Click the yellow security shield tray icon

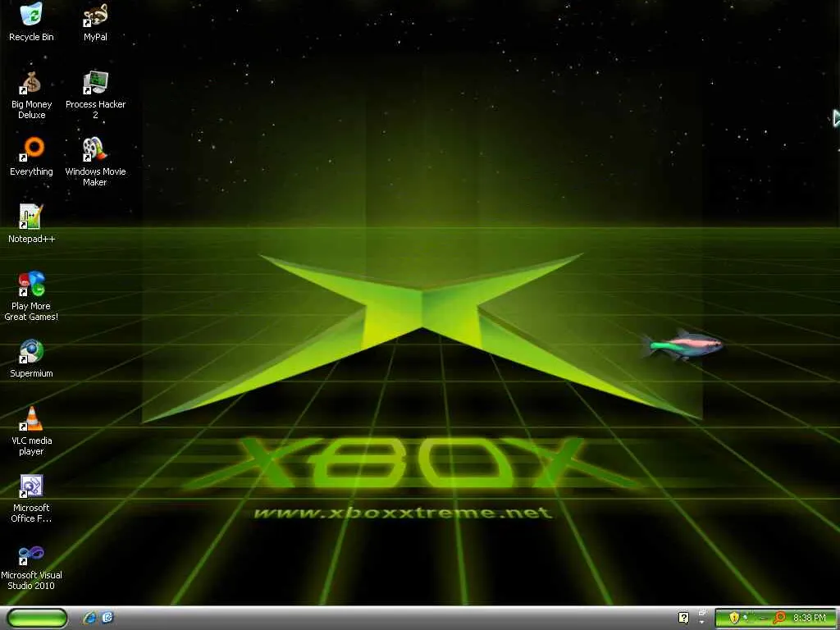point(734,618)
